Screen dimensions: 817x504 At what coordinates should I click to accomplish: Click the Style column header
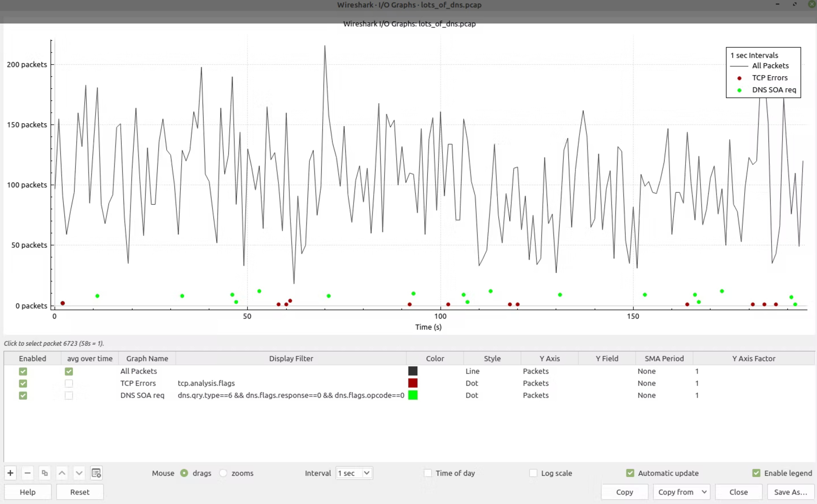pos(492,358)
